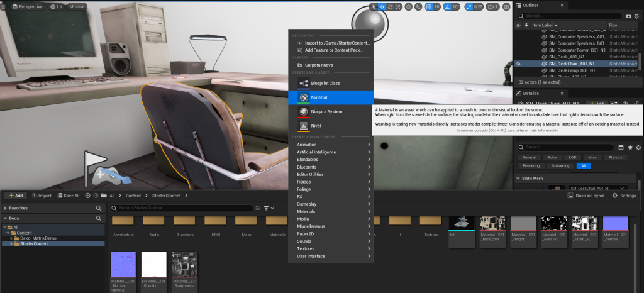Open Details property matrix table icon
The image size is (644, 293).
point(621,147)
